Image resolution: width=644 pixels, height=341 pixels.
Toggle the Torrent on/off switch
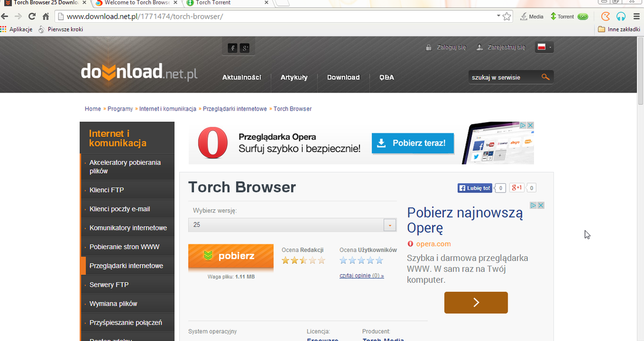(x=583, y=16)
